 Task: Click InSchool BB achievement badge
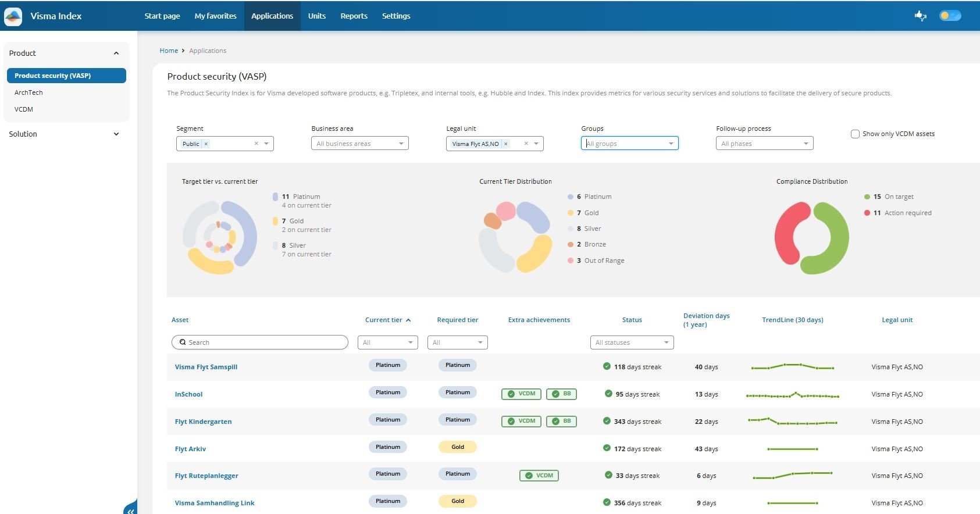(561, 394)
